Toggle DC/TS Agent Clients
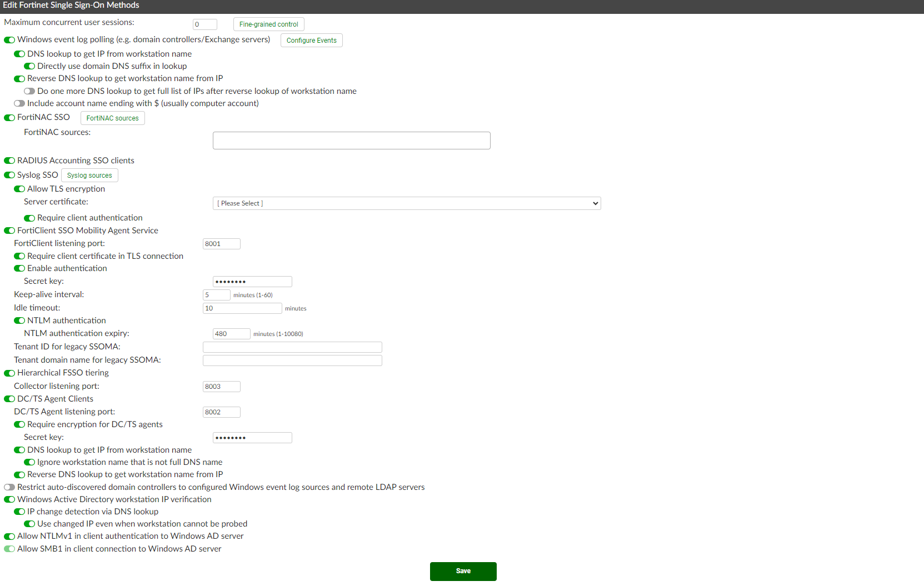 [9, 399]
